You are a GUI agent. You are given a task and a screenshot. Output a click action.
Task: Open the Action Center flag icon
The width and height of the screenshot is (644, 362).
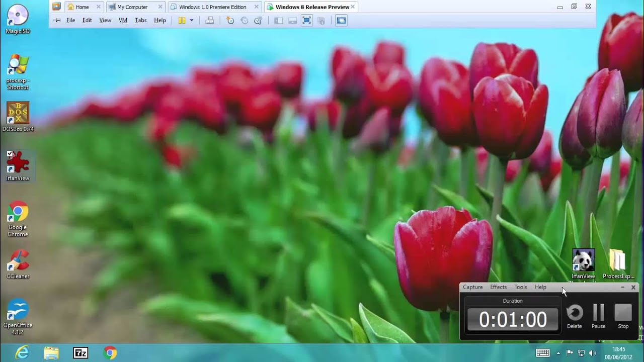[570, 353]
